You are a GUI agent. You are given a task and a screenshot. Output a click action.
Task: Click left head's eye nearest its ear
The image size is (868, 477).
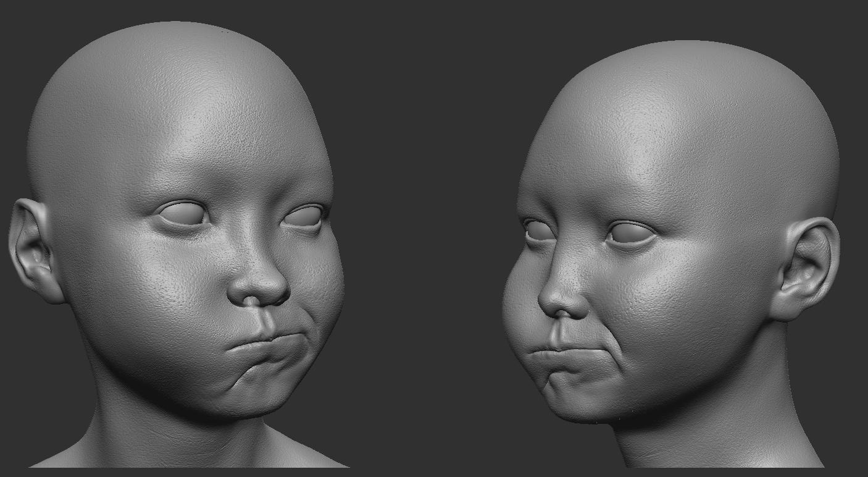pyautogui.click(x=183, y=214)
